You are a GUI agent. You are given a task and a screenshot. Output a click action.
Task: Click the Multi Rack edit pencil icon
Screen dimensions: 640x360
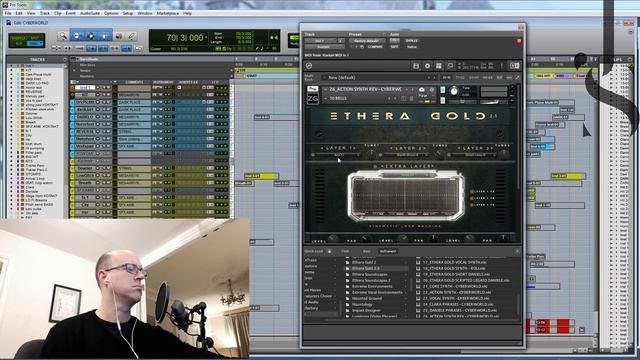517,78
